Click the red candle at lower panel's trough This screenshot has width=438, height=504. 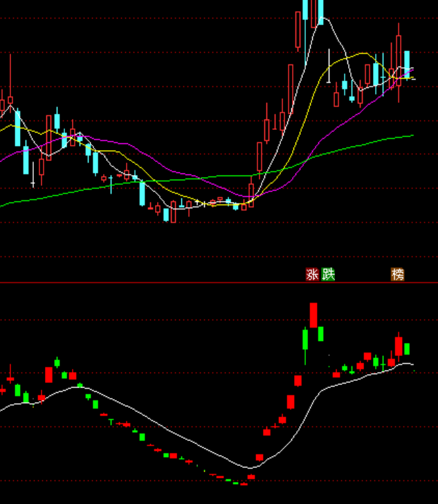click(251, 476)
